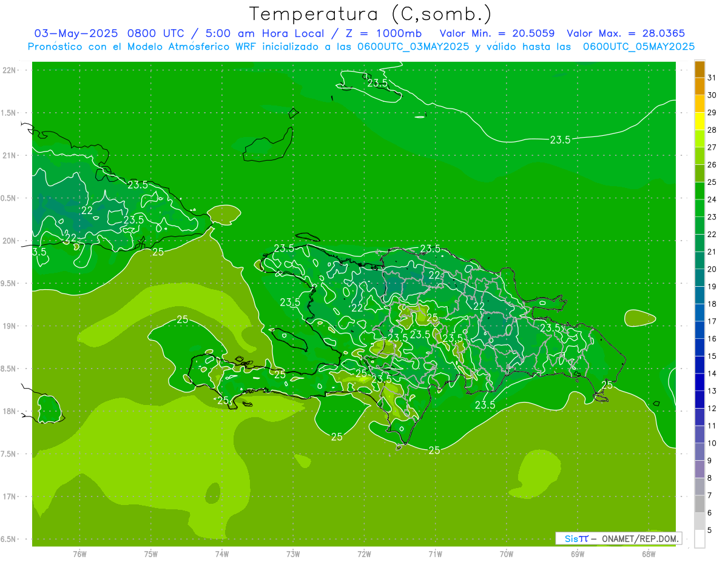Click the "6.5N" latitude axis label
The image size is (728, 562).
(9, 539)
